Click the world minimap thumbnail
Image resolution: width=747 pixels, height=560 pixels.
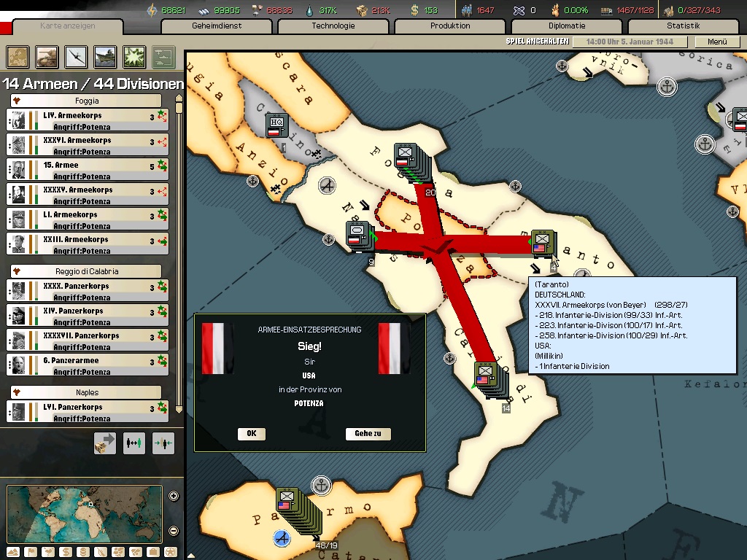[85, 514]
